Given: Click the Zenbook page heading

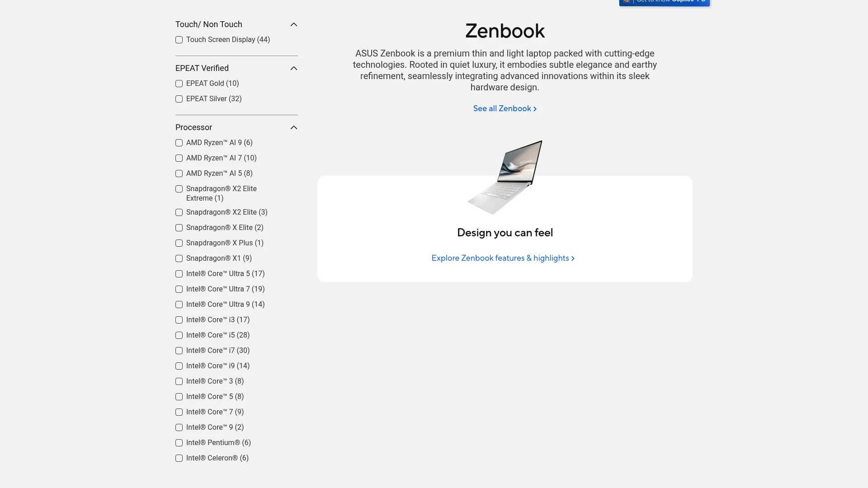Looking at the screenshot, I should click(x=505, y=31).
